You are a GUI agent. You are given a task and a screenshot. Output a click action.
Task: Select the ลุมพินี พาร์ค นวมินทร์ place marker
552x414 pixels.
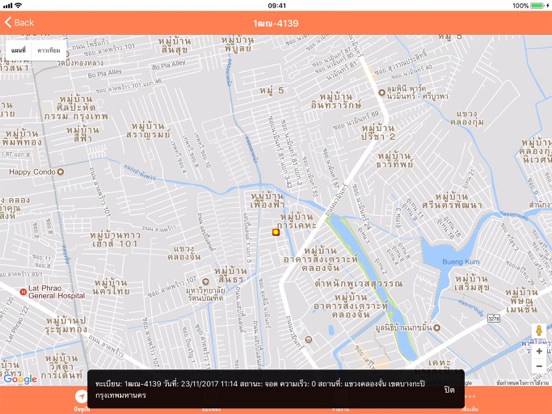pyautogui.click(x=382, y=92)
